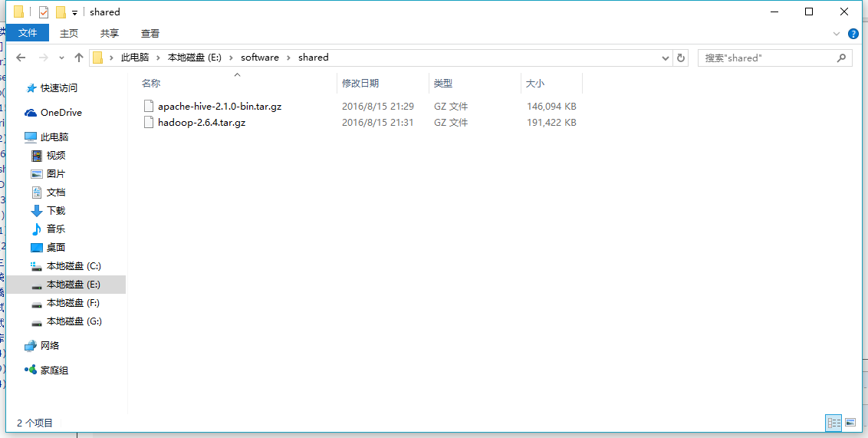Open Customize Quick Access Toolbar dropdown
Image resolution: width=868 pixels, height=438 pixels.
[x=74, y=13]
